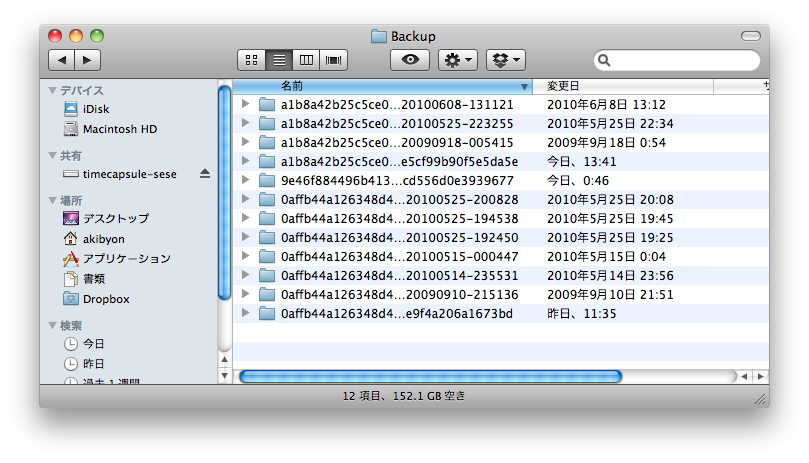The image size is (809, 463).
Task: Expand folder ending 20090918-005415
Action: 246,142
